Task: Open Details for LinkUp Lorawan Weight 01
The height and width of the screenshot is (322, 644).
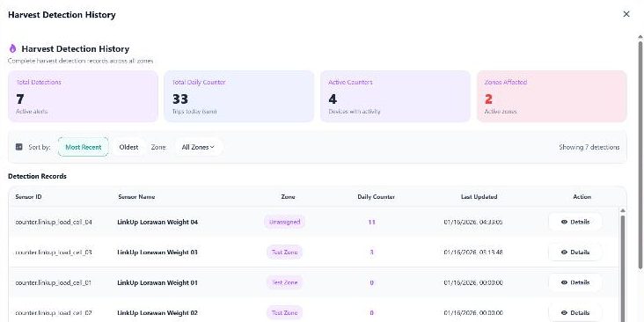Action: click(575, 282)
